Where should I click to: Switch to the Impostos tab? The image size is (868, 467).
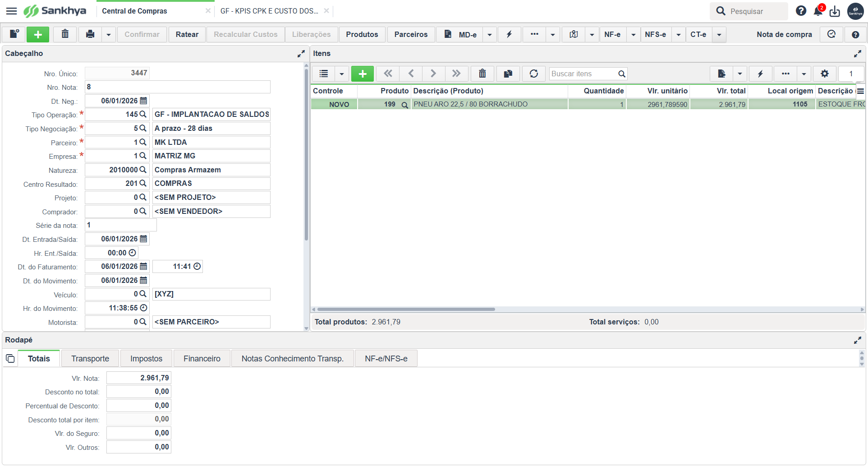click(146, 359)
